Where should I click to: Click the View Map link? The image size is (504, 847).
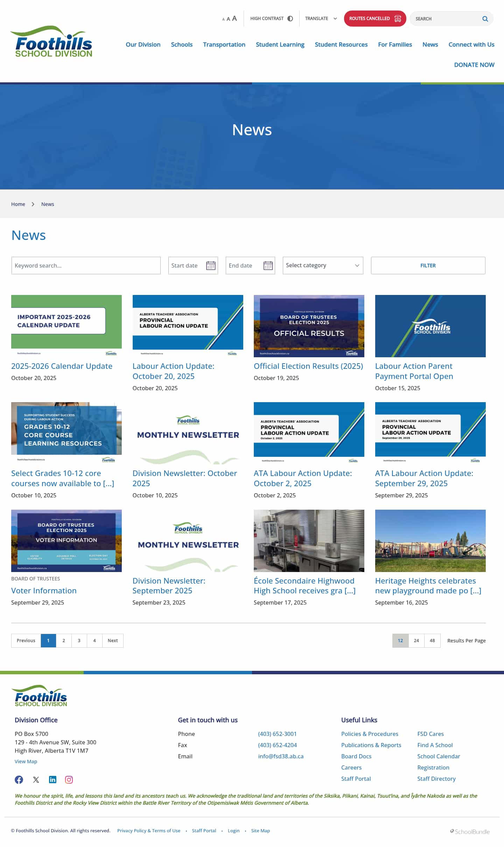click(26, 761)
